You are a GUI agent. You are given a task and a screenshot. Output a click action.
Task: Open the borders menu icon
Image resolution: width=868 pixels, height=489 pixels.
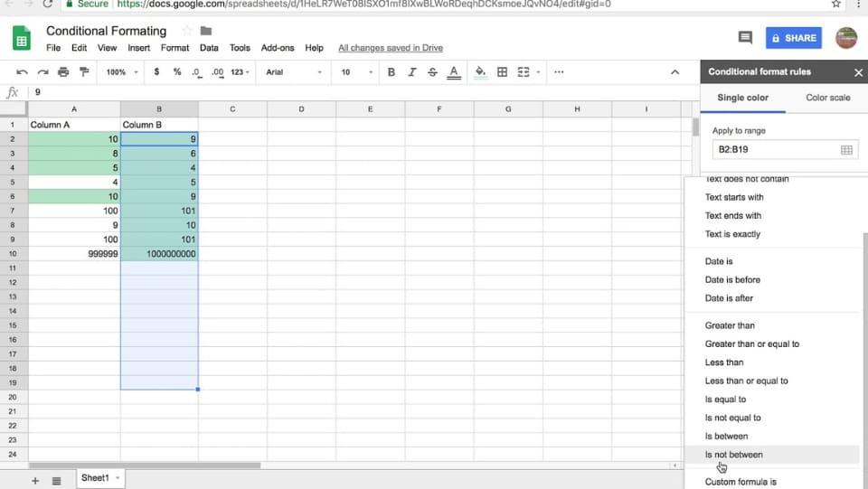tap(502, 72)
